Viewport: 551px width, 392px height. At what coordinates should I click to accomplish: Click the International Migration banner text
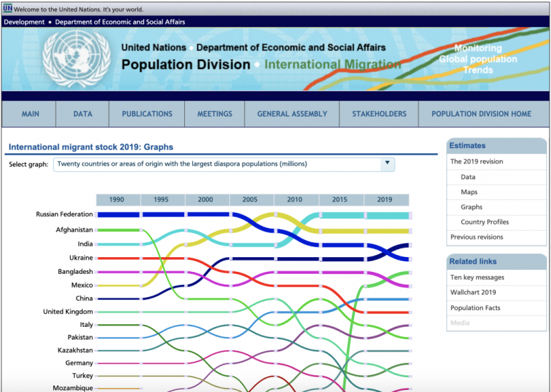click(x=333, y=64)
